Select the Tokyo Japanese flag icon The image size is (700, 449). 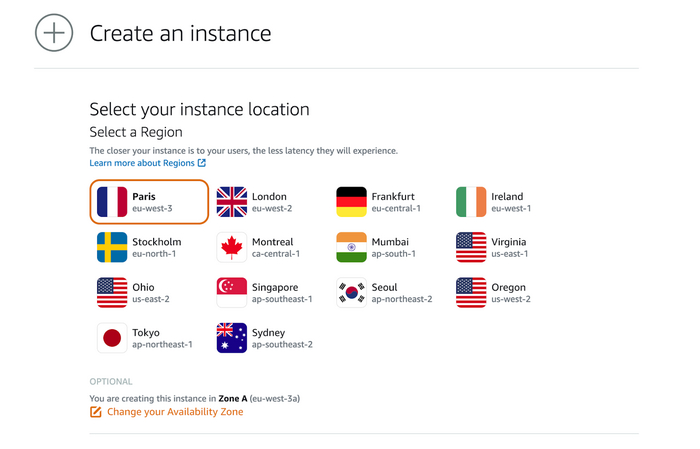pos(112,338)
